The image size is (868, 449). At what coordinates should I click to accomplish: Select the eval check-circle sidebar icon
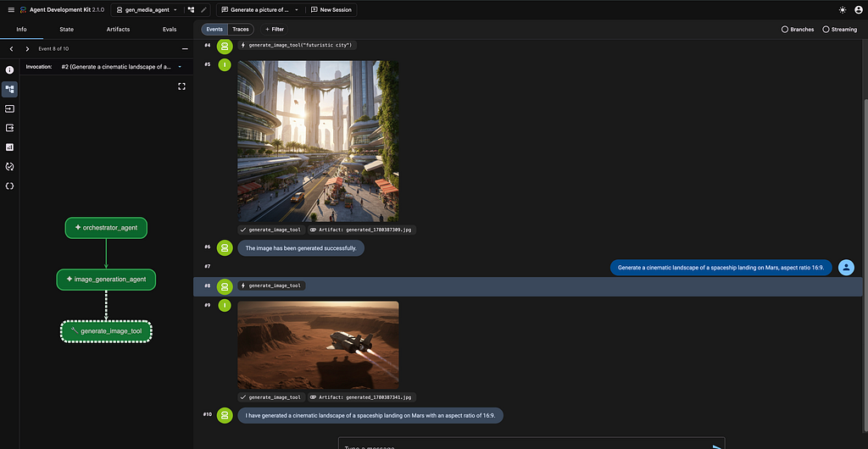9,166
